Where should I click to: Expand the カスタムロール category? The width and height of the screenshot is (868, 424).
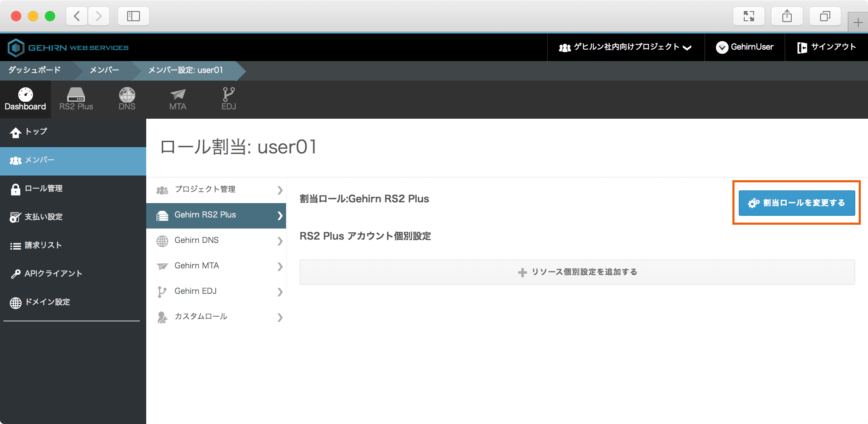click(216, 317)
